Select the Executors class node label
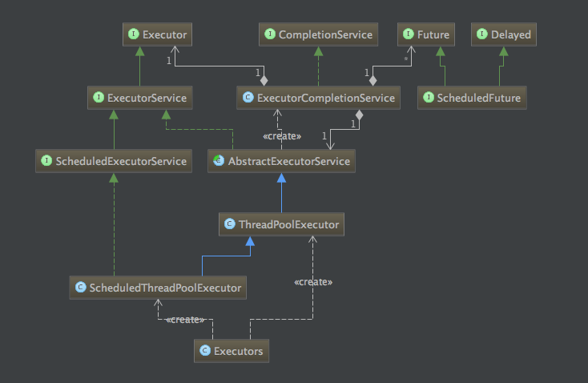Viewport: 588px width, 383px height. click(239, 351)
